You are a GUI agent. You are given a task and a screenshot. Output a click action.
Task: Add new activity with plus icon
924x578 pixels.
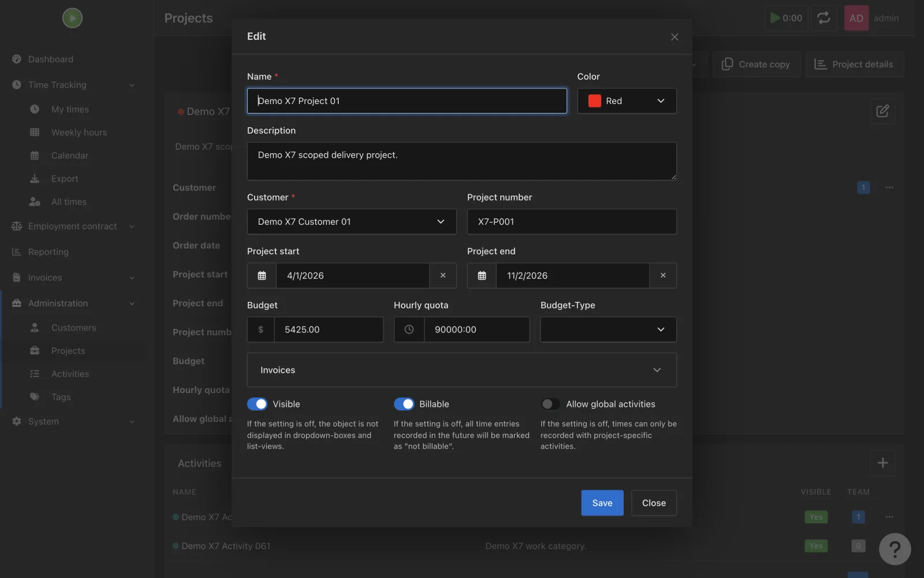tap(882, 463)
